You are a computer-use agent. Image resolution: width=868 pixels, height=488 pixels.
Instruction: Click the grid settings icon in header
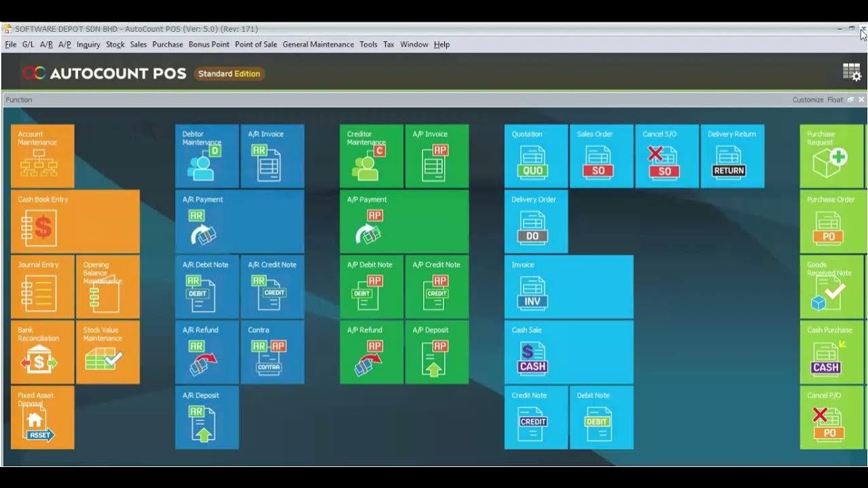coord(852,72)
